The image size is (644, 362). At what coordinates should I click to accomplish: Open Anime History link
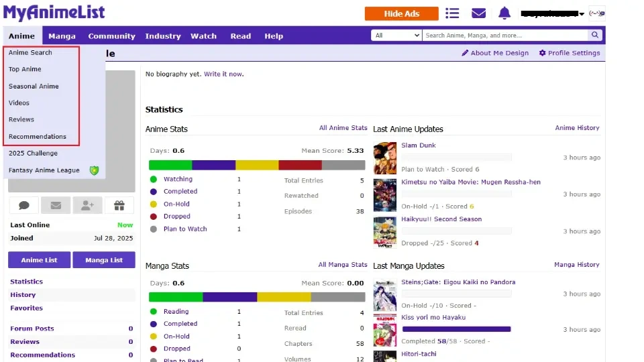577,127
